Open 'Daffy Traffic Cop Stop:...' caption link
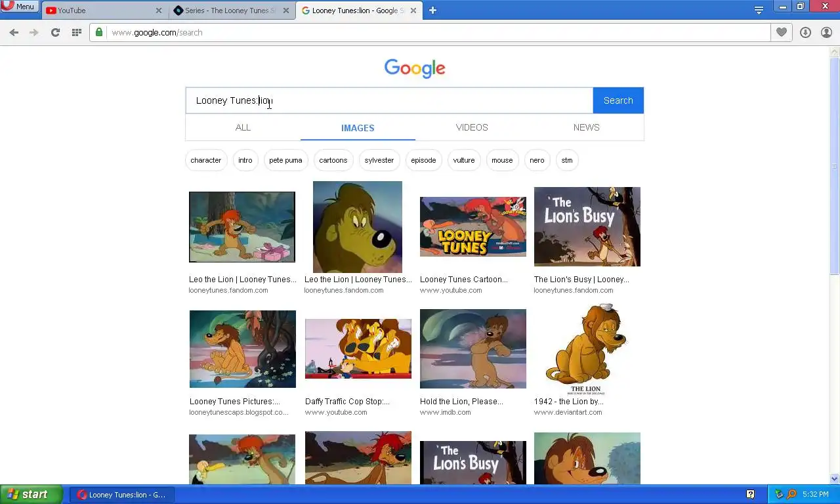This screenshot has width=840, height=504. pos(347,402)
